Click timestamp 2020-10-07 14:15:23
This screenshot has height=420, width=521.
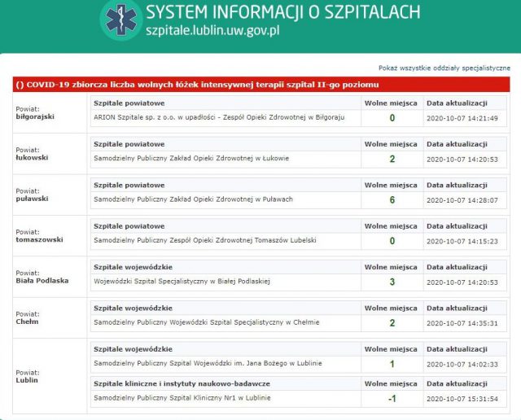click(462, 241)
